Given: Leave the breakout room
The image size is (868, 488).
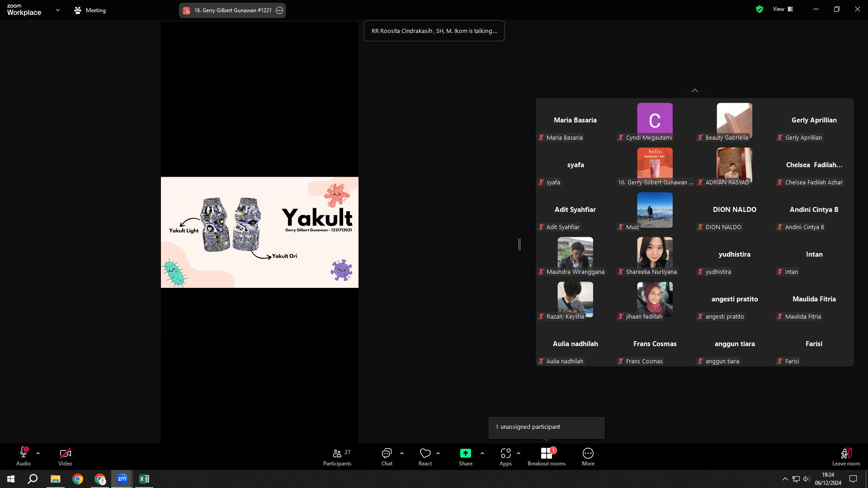Looking at the screenshot, I should coord(846,456).
